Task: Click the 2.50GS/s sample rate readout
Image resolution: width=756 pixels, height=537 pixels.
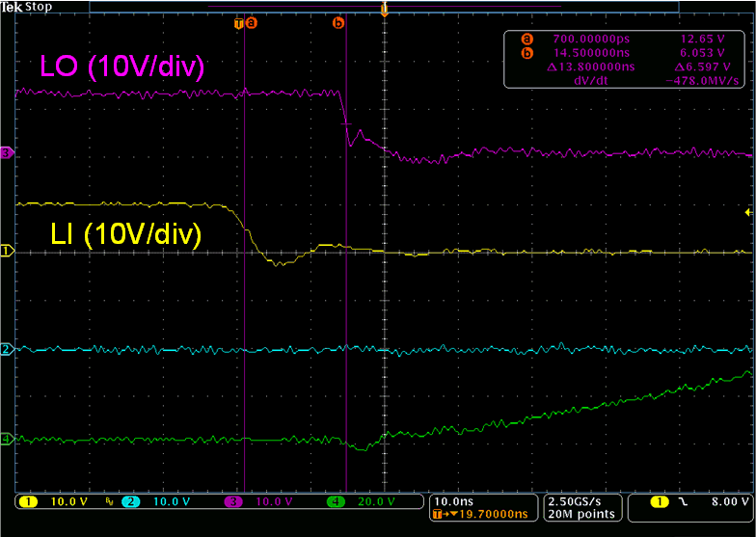Action: 572,502
